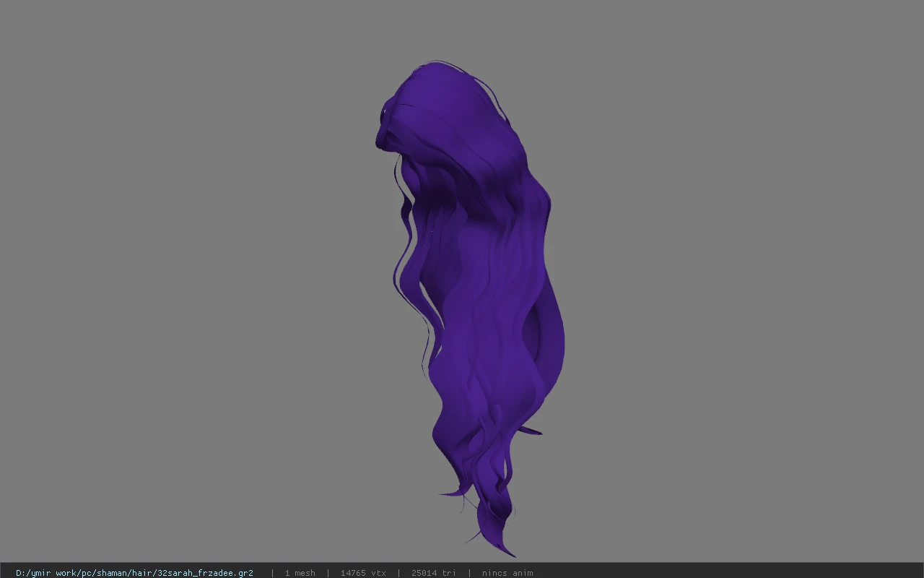The height and width of the screenshot is (578, 924).
Task: Click the "25014 tri" triangle count
Action: [x=433, y=573]
